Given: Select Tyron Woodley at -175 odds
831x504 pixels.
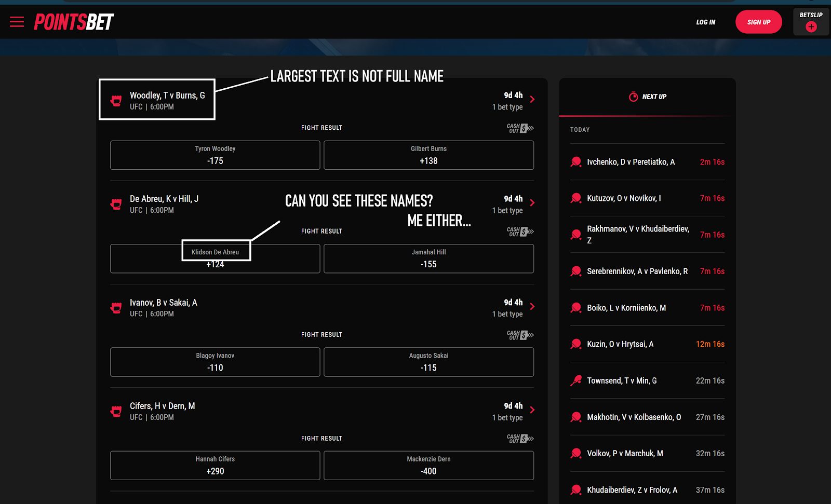Looking at the screenshot, I should point(215,155).
